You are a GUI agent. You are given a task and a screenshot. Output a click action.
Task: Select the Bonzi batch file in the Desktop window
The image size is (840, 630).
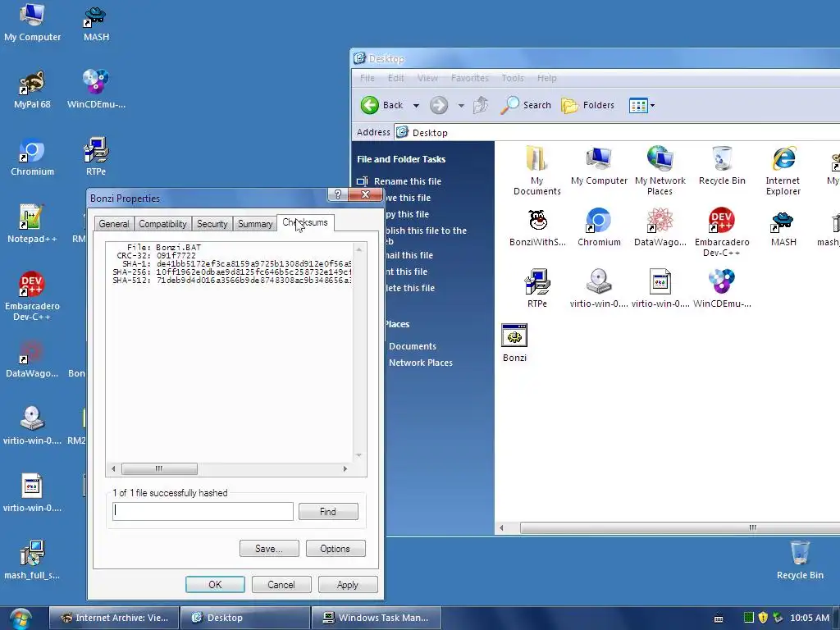(514, 343)
